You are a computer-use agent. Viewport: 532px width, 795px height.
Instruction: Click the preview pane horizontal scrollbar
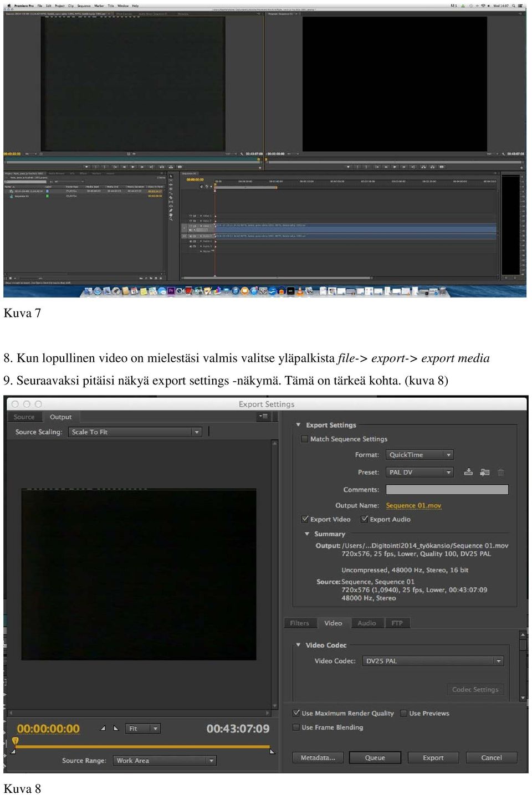(x=139, y=713)
